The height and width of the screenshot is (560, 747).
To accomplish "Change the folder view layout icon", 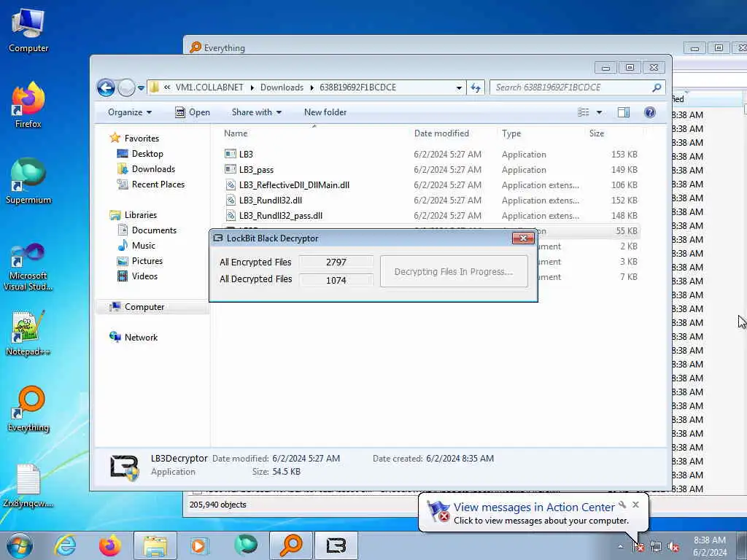I will coord(584,112).
